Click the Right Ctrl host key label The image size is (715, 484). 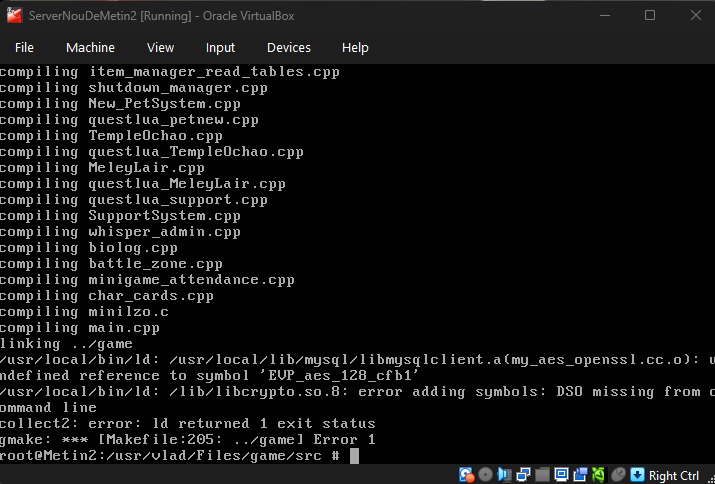[674, 476]
